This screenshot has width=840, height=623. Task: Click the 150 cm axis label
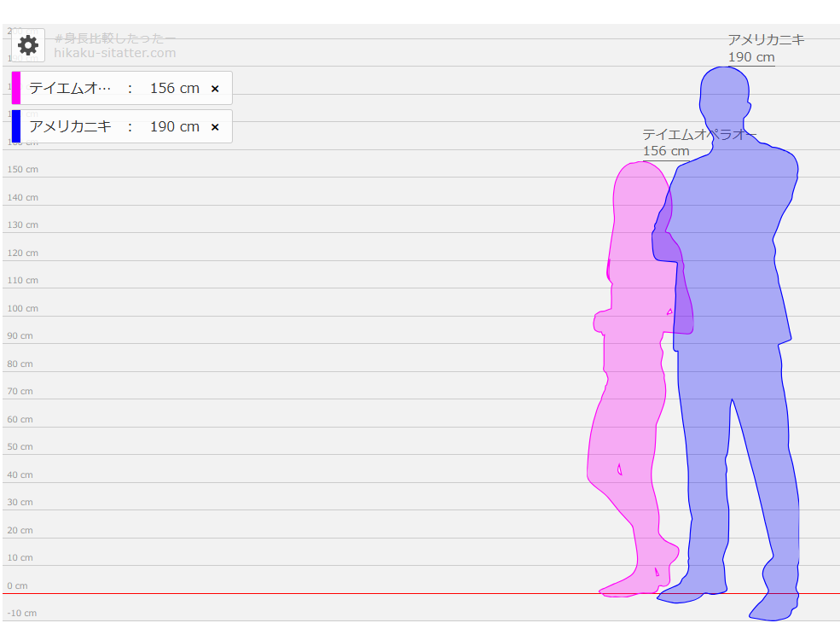point(22,170)
